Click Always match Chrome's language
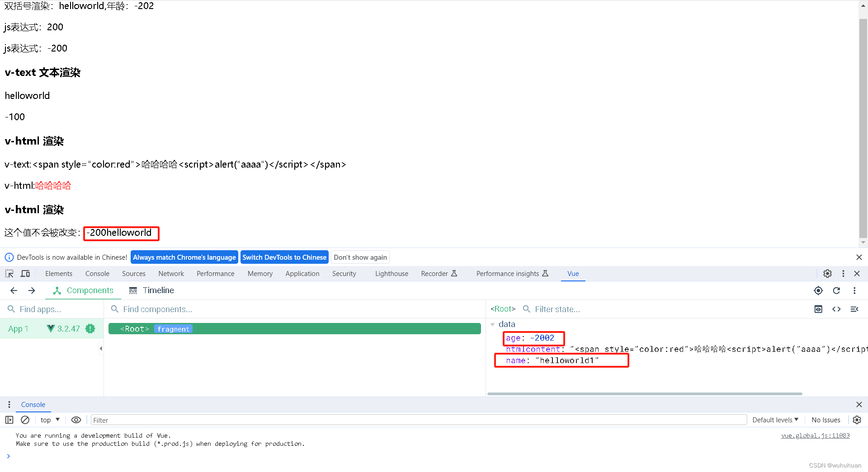 coord(184,257)
